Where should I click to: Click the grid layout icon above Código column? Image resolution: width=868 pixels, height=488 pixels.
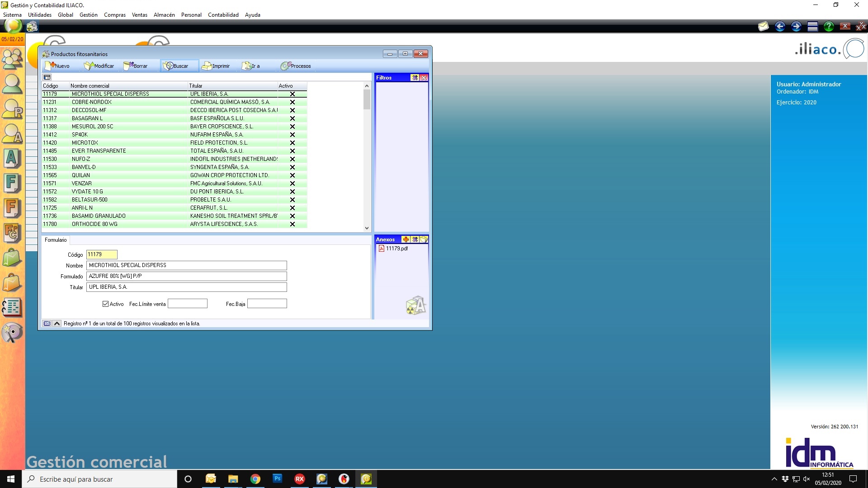pyautogui.click(x=47, y=77)
